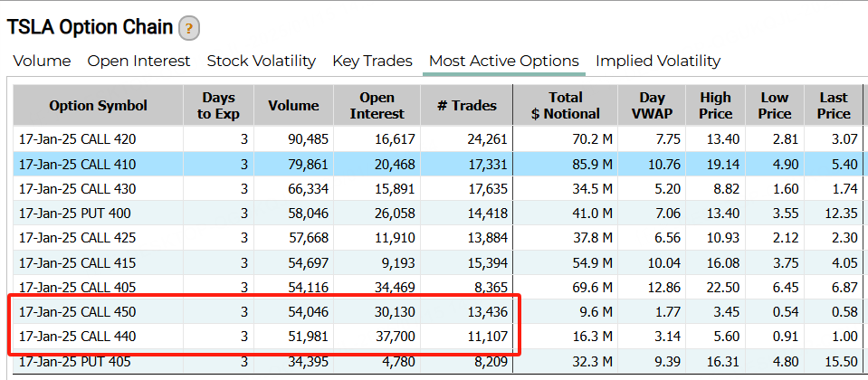Click last price value 12.35
This screenshot has width=868, height=380.
841,214
